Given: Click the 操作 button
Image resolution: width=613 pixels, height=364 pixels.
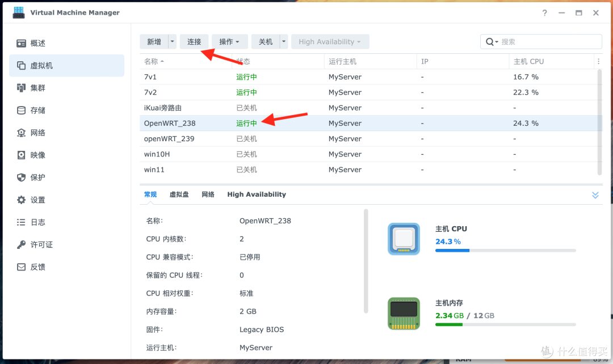Looking at the screenshot, I should pyautogui.click(x=227, y=41).
